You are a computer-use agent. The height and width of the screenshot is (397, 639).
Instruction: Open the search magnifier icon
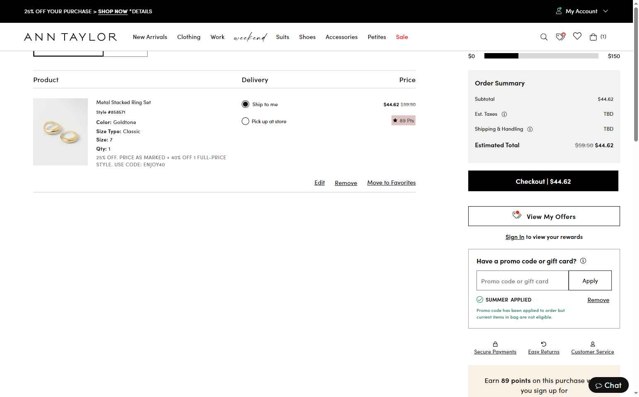pyautogui.click(x=544, y=37)
